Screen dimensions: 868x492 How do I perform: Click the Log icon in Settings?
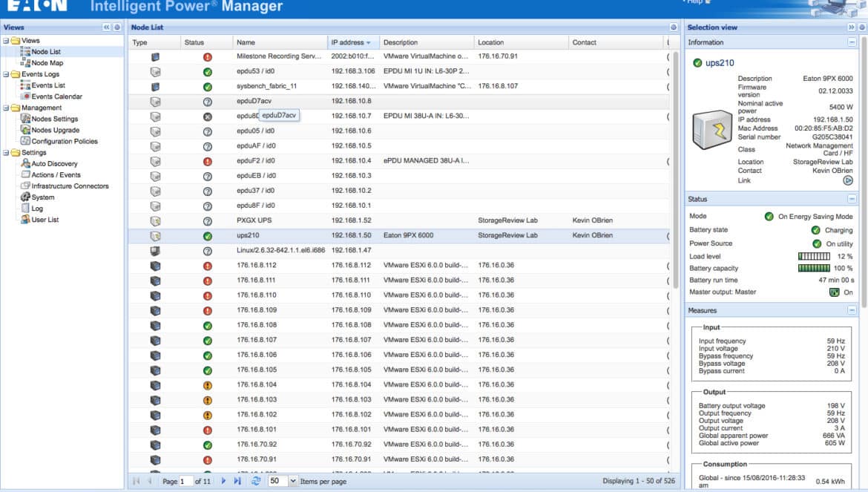[x=25, y=208]
